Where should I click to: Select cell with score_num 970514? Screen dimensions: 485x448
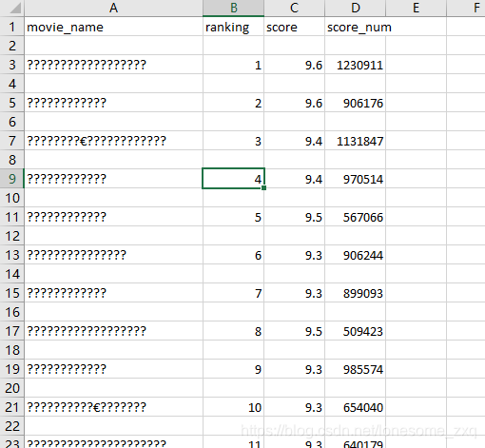coord(355,179)
